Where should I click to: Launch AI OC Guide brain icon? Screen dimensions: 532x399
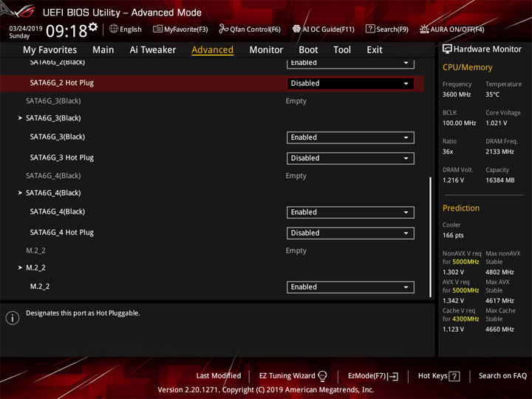tap(296, 29)
